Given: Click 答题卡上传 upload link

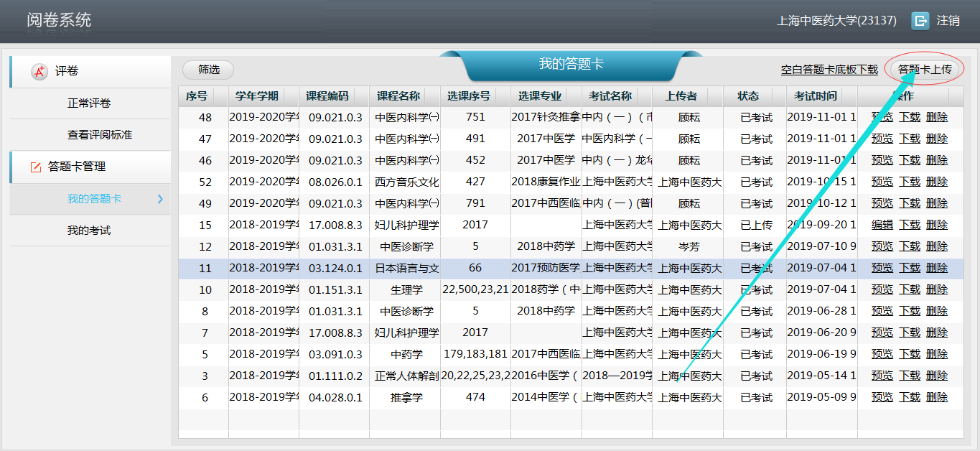Looking at the screenshot, I should pos(925,70).
